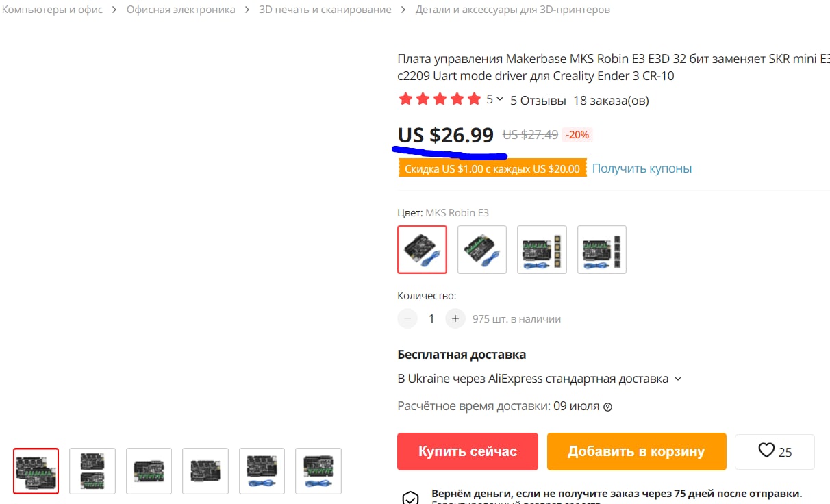Select the third color variant with drivers
This screenshot has width=830, height=504.
[542, 249]
